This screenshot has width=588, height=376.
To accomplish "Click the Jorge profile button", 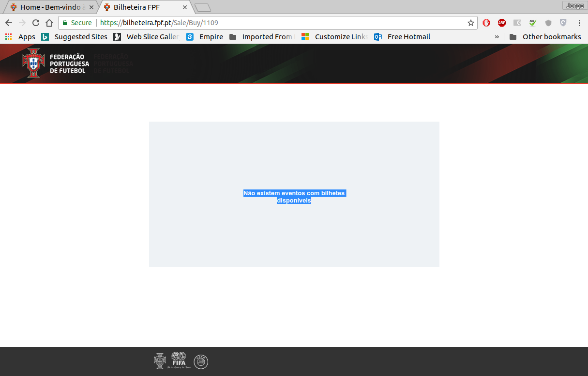I will pyautogui.click(x=575, y=6).
